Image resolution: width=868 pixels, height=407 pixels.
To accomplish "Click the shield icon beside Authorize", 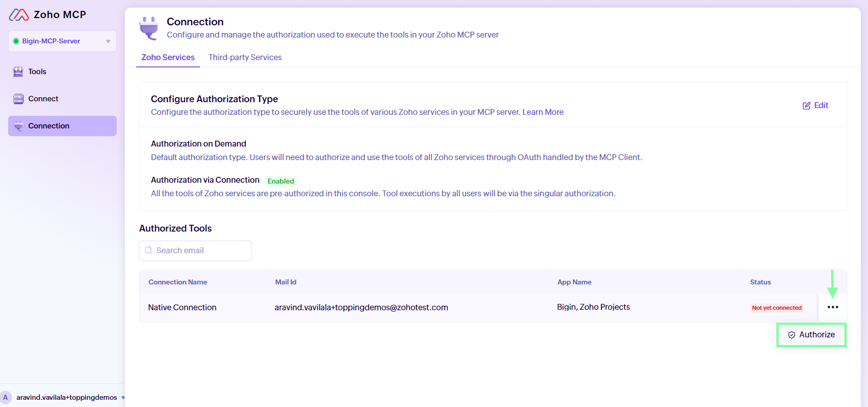I will 792,335.
